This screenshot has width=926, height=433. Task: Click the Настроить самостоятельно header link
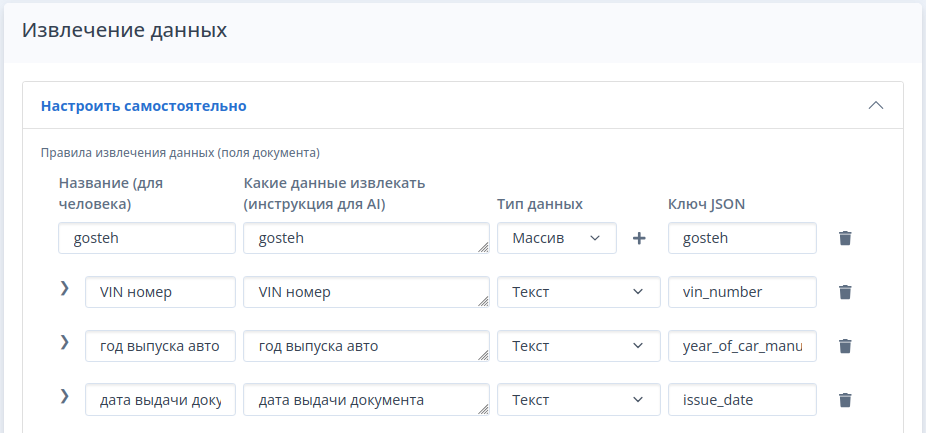(143, 105)
